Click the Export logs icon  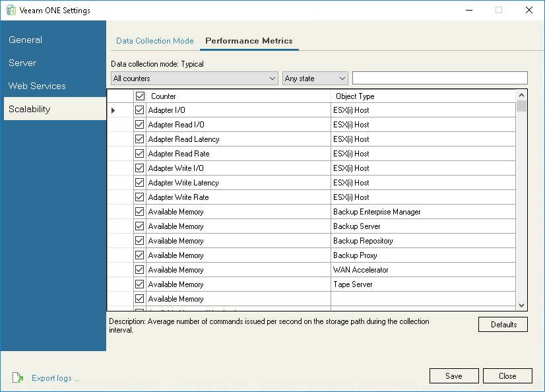[18, 378]
